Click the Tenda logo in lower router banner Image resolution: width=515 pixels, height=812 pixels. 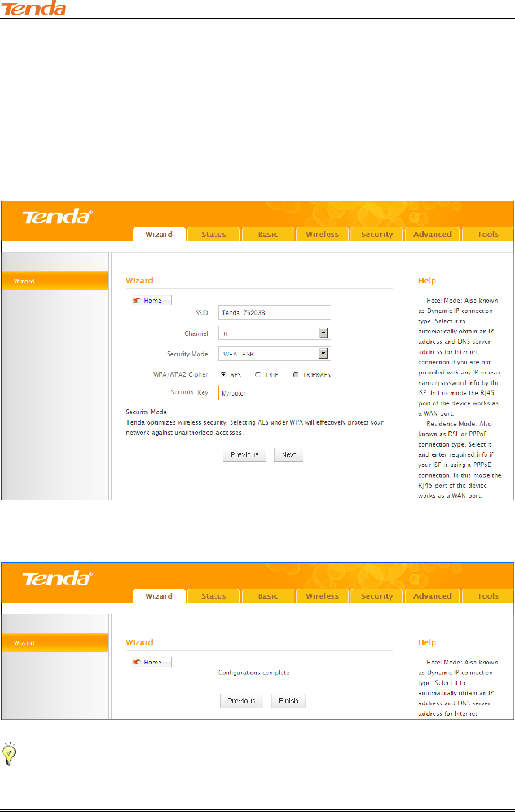pyautogui.click(x=57, y=579)
